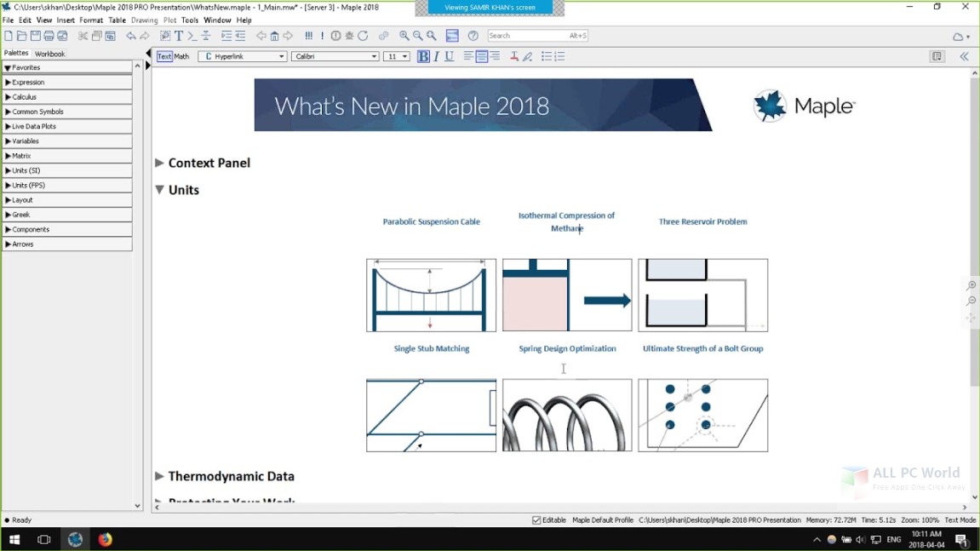The width and height of the screenshot is (980, 551).
Task: Open the Calibri font dropdown
Action: (335, 56)
